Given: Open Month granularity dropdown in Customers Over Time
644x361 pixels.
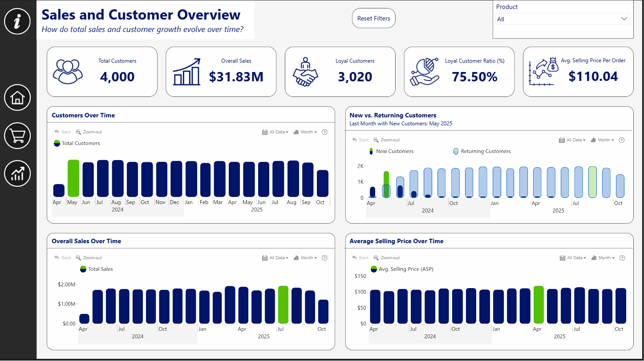Looking at the screenshot, I should point(305,132).
